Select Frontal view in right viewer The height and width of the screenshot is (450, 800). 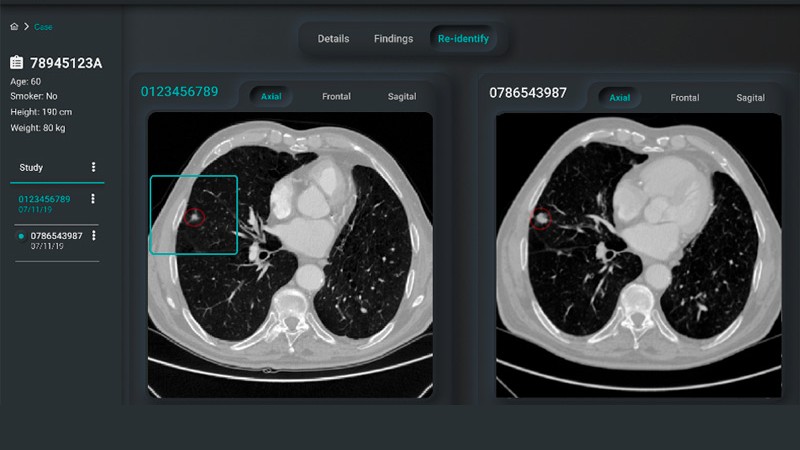click(685, 98)
